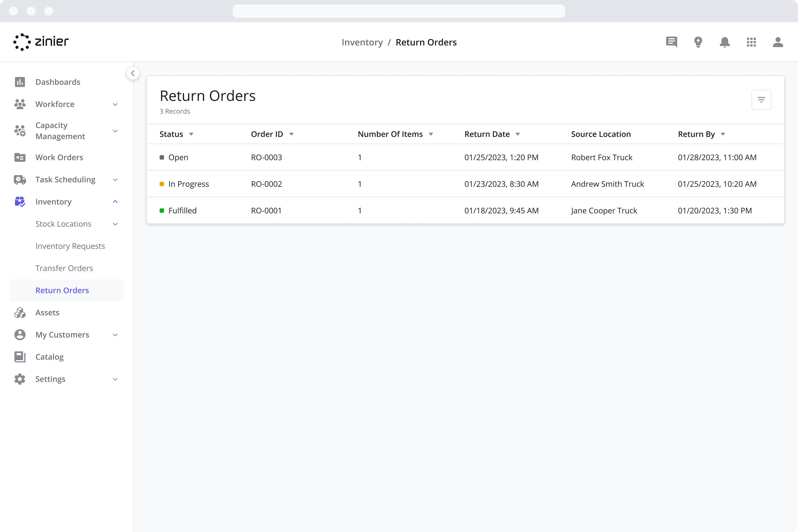Open order RO-0002

pos(266,184)
